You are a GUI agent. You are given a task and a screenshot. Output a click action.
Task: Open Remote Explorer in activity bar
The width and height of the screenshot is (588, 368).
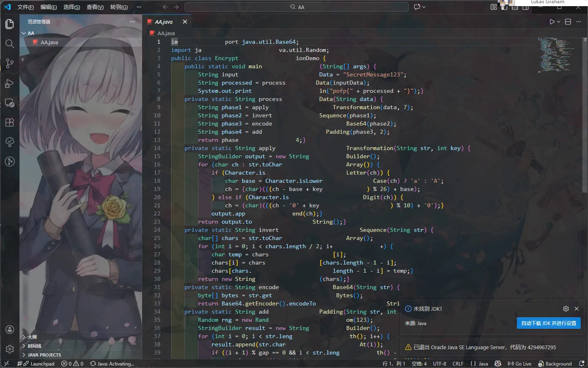point(10,103)
